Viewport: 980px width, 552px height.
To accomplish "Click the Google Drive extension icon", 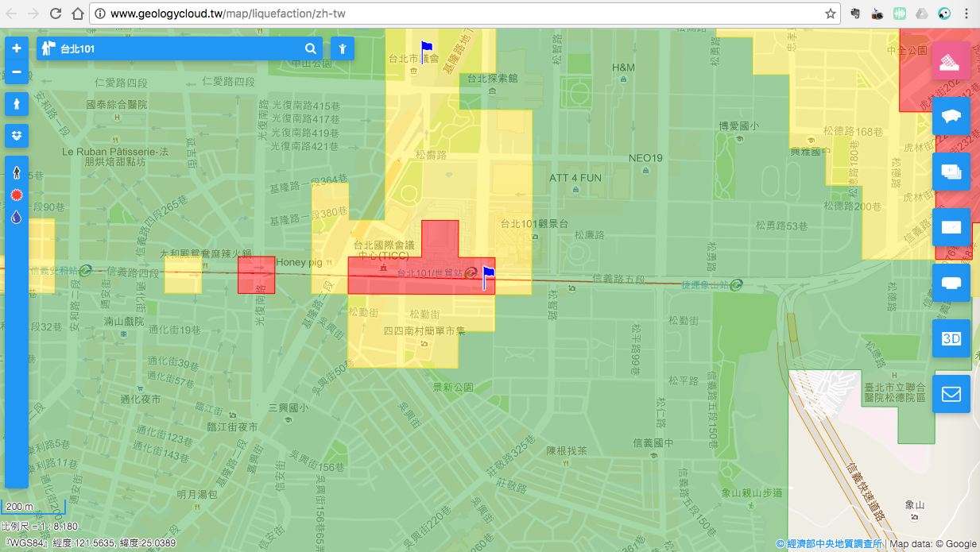I will coord(922,14).
